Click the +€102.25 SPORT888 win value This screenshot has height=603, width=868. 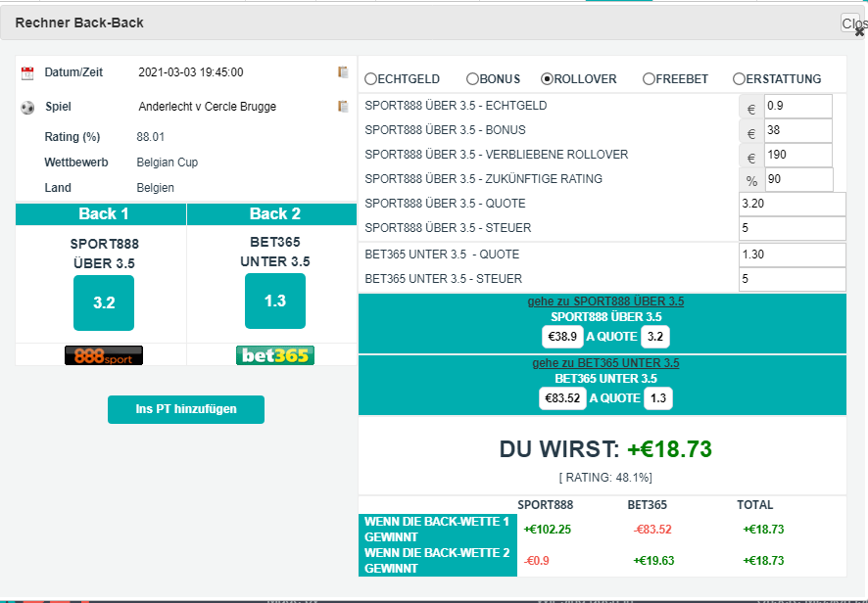548,530
